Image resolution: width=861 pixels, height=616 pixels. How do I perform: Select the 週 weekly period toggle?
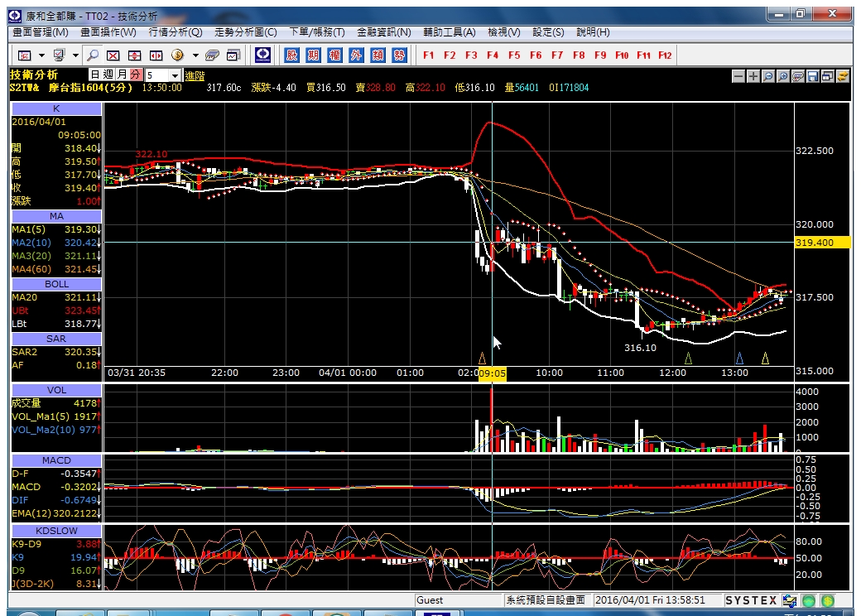[108, 75]
